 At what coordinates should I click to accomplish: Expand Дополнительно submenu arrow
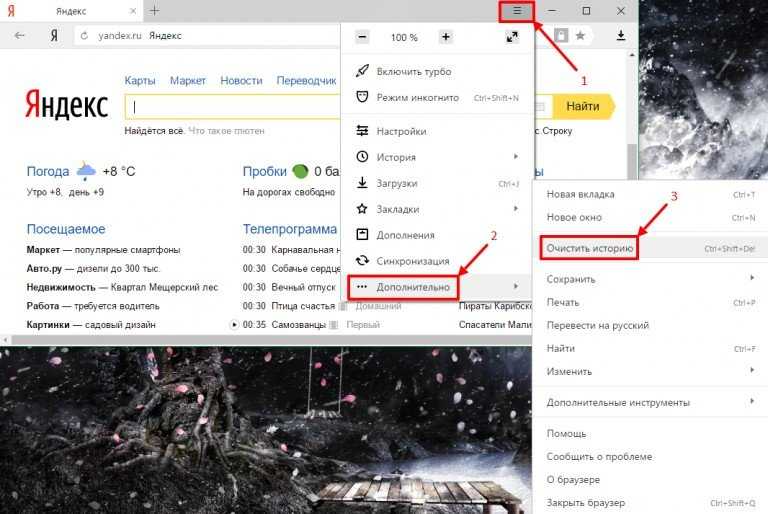coord(516,286)
